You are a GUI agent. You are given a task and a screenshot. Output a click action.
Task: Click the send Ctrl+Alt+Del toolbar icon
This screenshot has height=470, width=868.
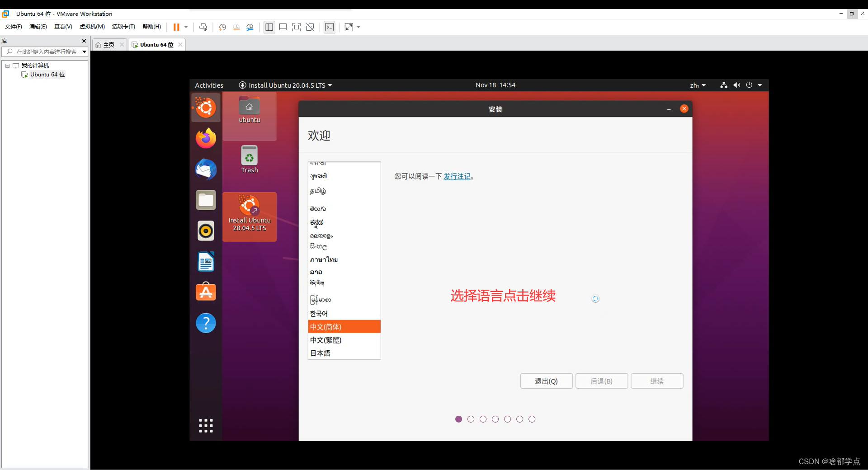pos(203,27)
